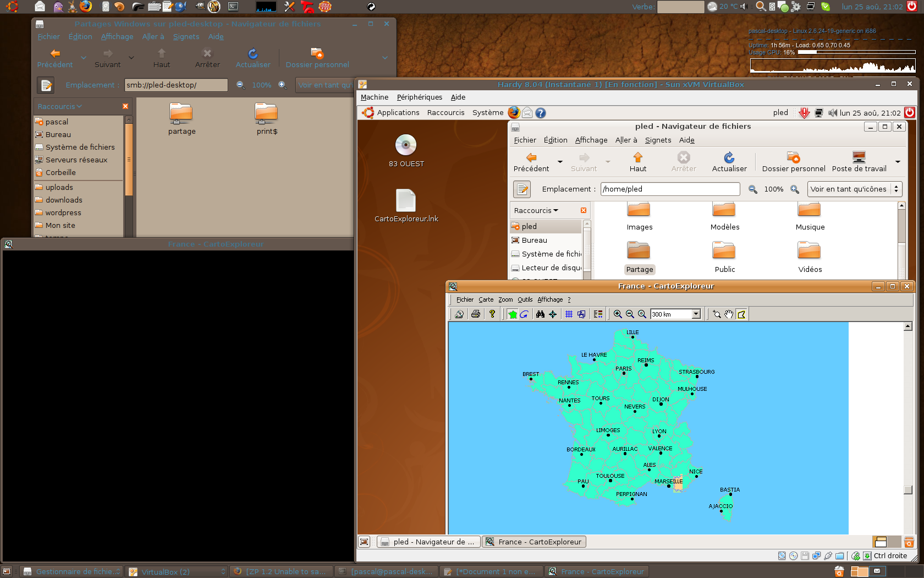Screen dimensions: 924x578
Task: Click the overlapping windows icon in CartoExploreur toolbar
Action: 581,314
